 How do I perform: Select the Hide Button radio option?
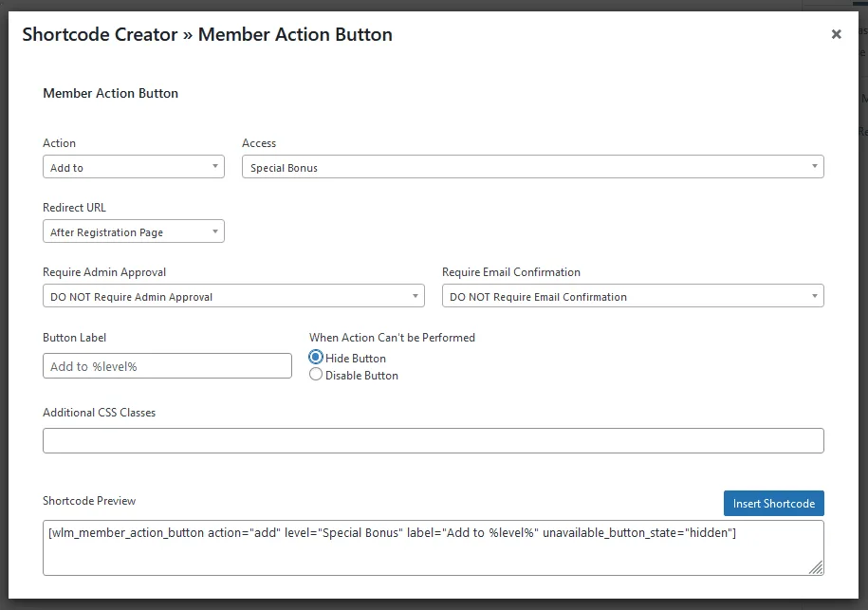point(314,358)
